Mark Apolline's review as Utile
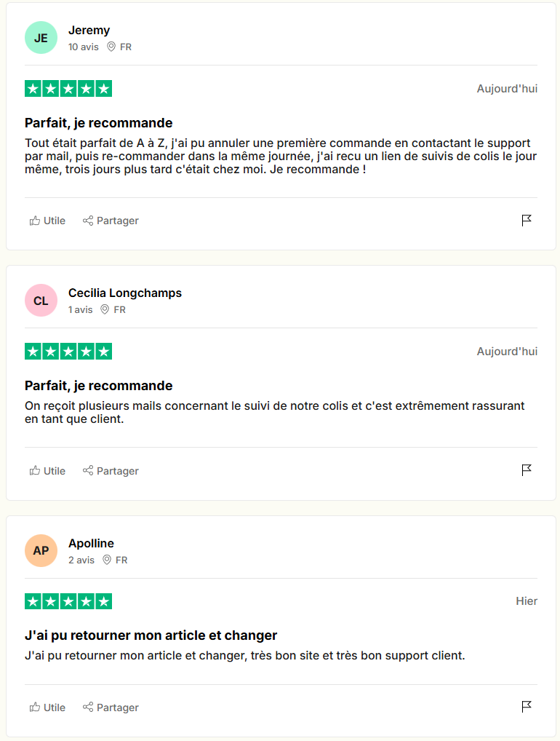Viewport: 560px width, 741px height. tap(47, 708)
